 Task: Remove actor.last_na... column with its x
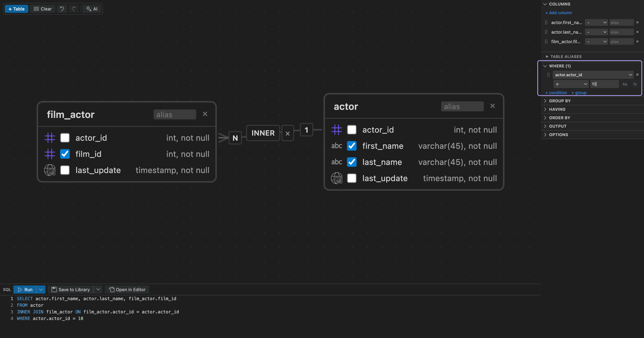(x=638, y=32)
